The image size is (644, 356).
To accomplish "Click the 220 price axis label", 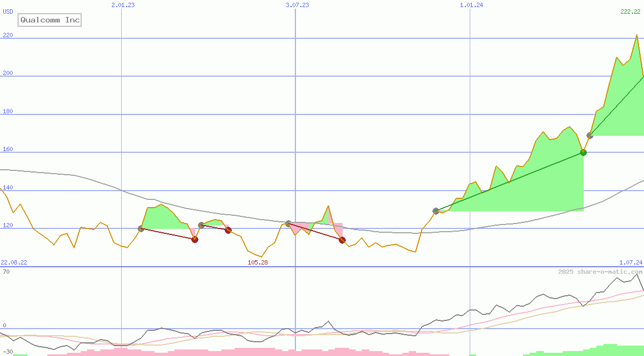I will point(8,35).
